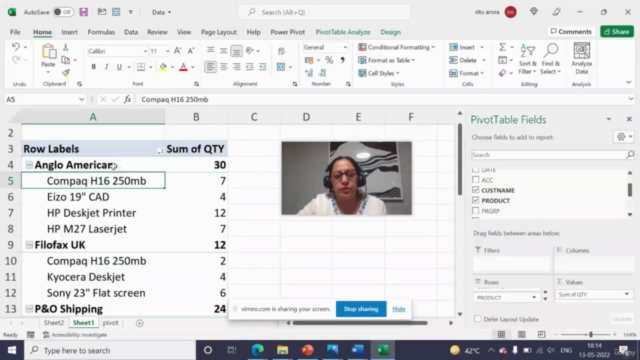The image size is (640, 360).
Task: Open the Formulas ribbon tab
Action: 101,32
